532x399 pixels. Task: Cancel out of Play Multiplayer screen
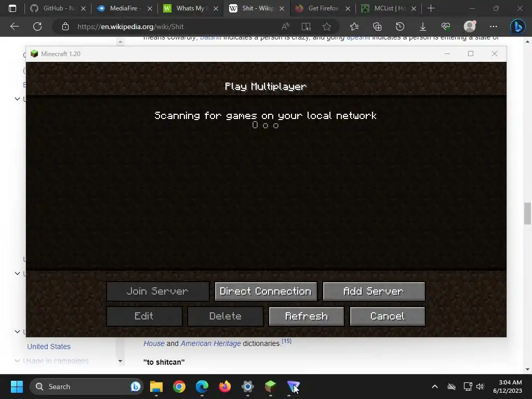tap(387, 316)
